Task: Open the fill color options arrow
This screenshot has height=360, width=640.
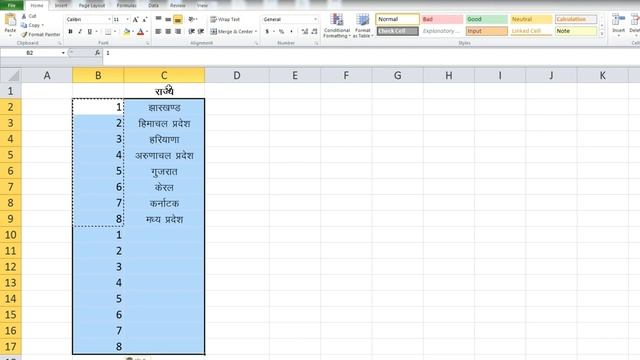Action: (x=133, y=31)
